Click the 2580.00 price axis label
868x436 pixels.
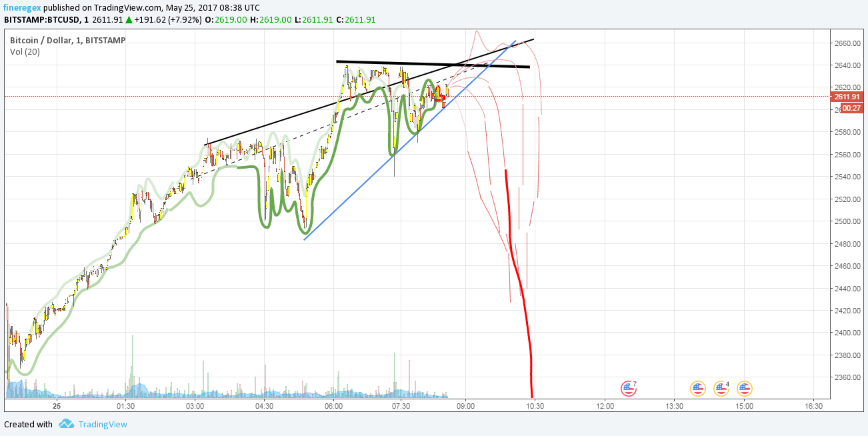point(847,132)
